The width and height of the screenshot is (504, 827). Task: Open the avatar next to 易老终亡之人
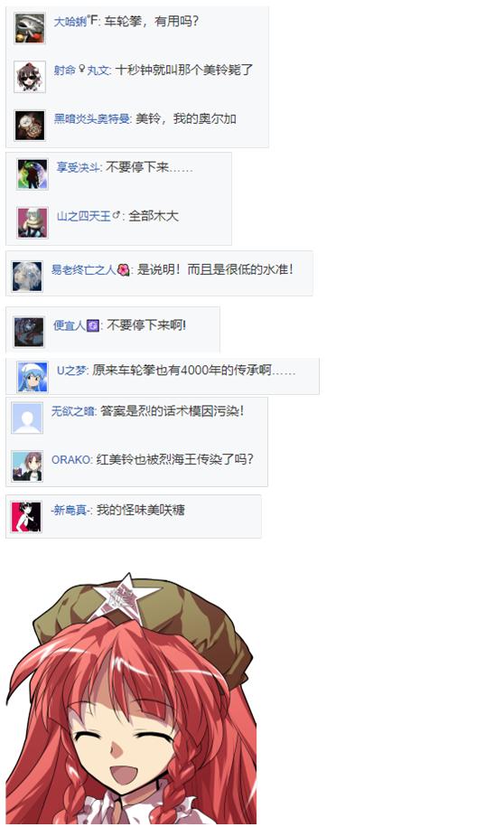(27, 277)
